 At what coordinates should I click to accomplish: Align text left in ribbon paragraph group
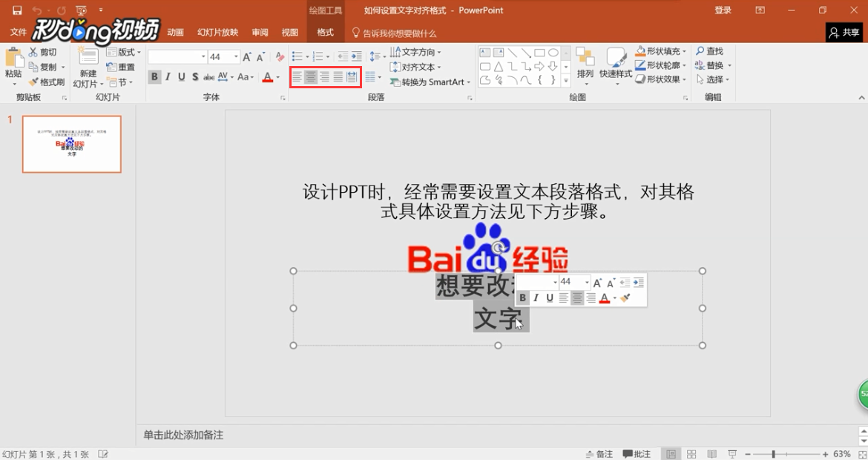297,77
